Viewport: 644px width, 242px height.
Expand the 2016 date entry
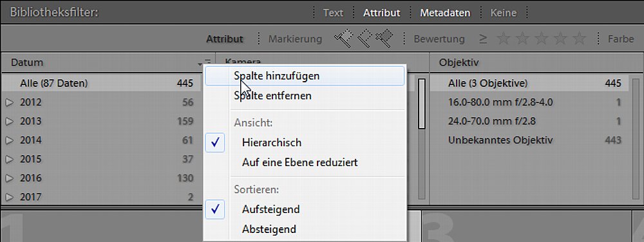point(10,178)
